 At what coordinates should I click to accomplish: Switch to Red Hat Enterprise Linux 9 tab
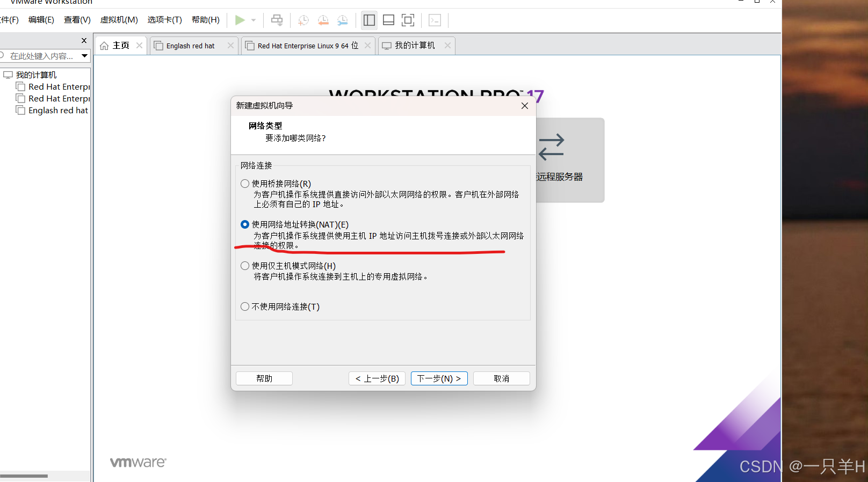[x=307, y=46]
